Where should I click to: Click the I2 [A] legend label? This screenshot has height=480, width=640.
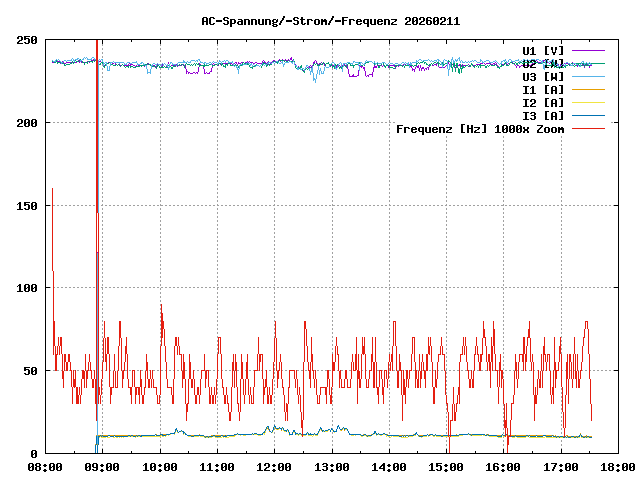[543, 102]
